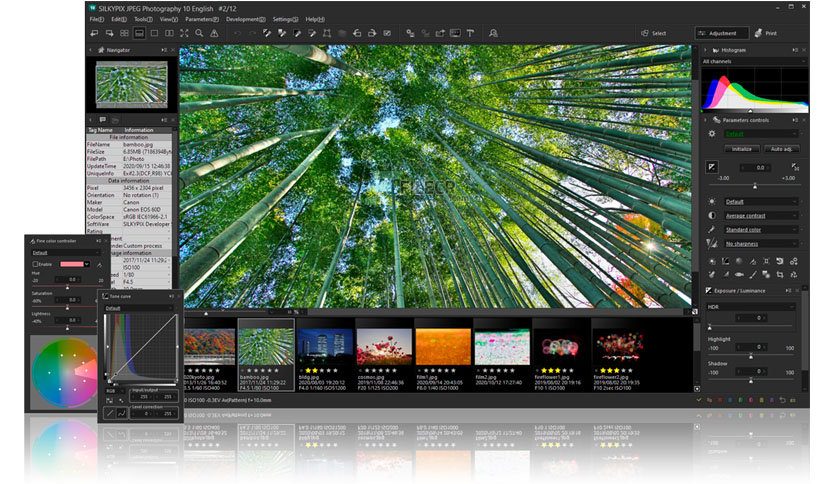
Task: Toggle the smooth spline tone curve mode
Action: pyautogui.click(x=122, y=413)
